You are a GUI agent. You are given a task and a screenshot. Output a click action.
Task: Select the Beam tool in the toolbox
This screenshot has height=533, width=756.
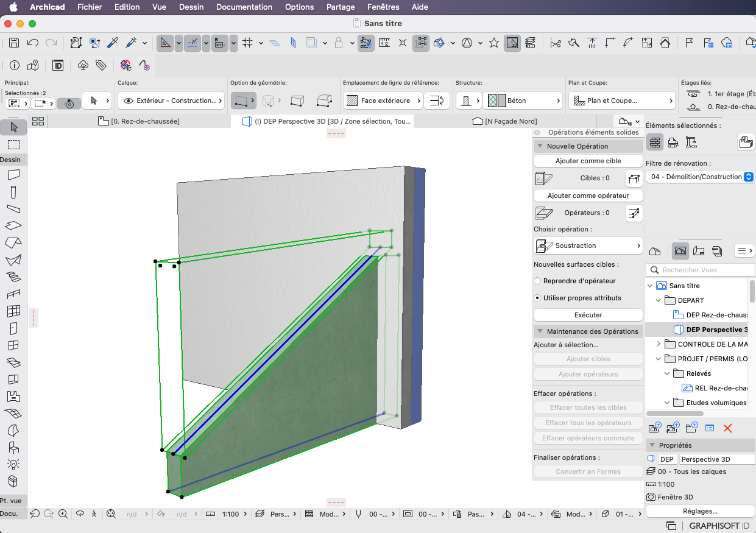tap(13, 209)
